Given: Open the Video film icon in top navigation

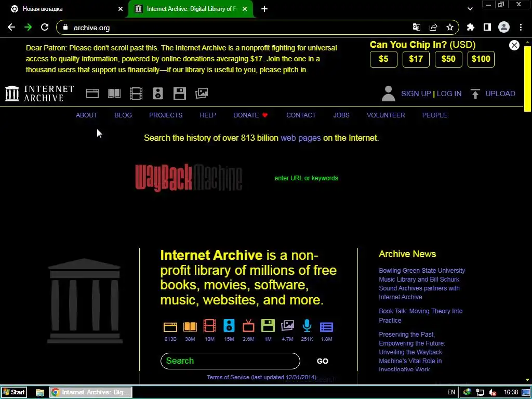Looking at the screenshot, I should point(136,94).
